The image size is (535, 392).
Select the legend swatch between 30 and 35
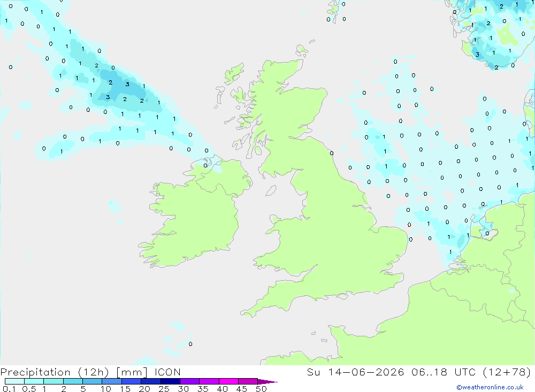tap(190, 381)
